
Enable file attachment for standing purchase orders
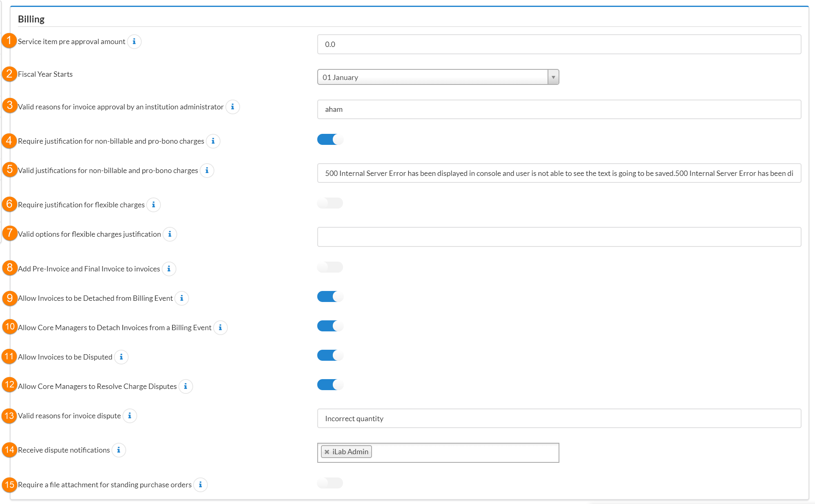point(330,483)
